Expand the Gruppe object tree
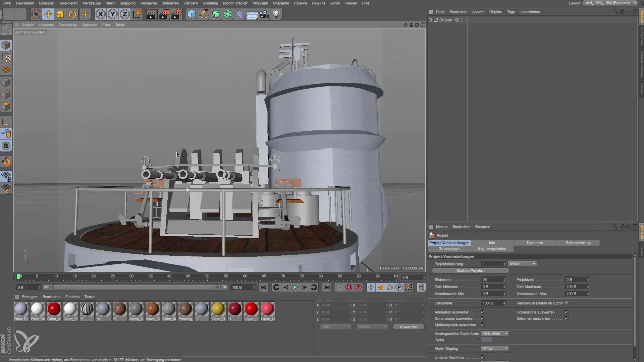The width and height of the screenshot is (644, 362). point(430,20)
